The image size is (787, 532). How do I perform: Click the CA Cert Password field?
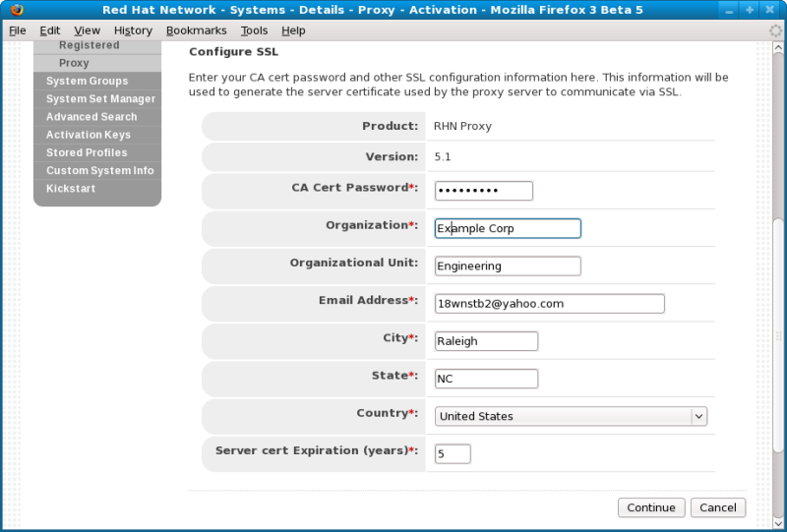click(x=483, y=191)
